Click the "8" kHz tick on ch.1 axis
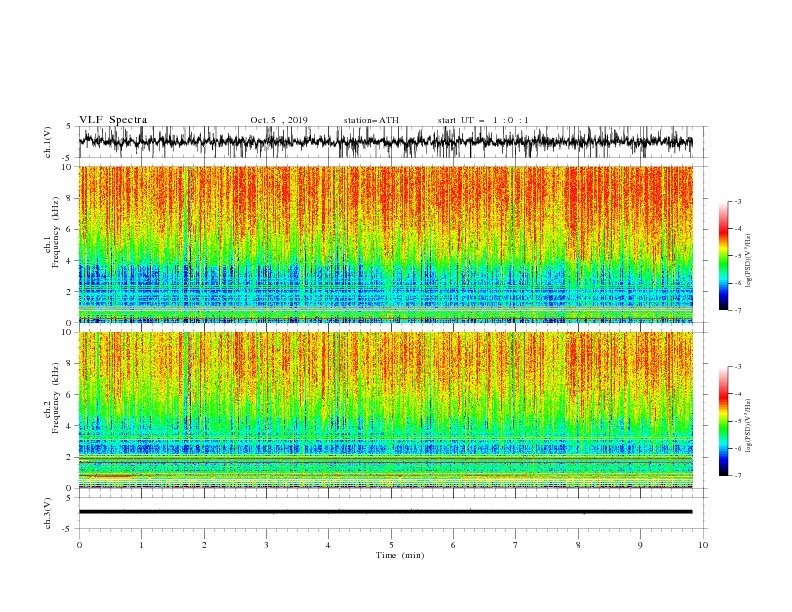The width and height of the screenshot is (792, 612). coord(70,198)
